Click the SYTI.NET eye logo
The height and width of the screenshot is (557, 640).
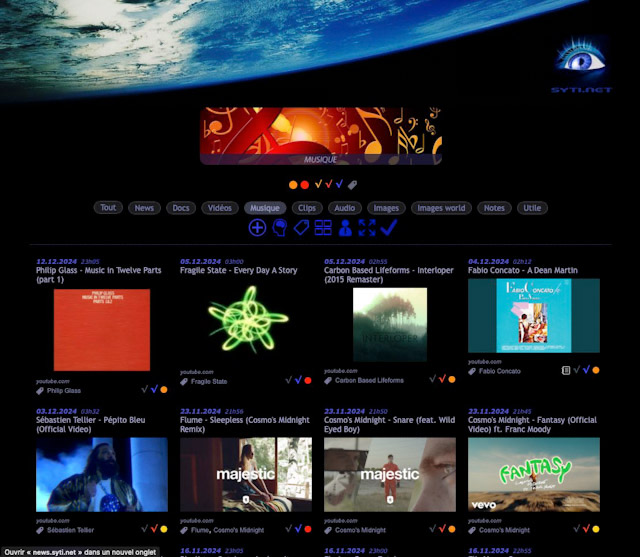[581, 64]
